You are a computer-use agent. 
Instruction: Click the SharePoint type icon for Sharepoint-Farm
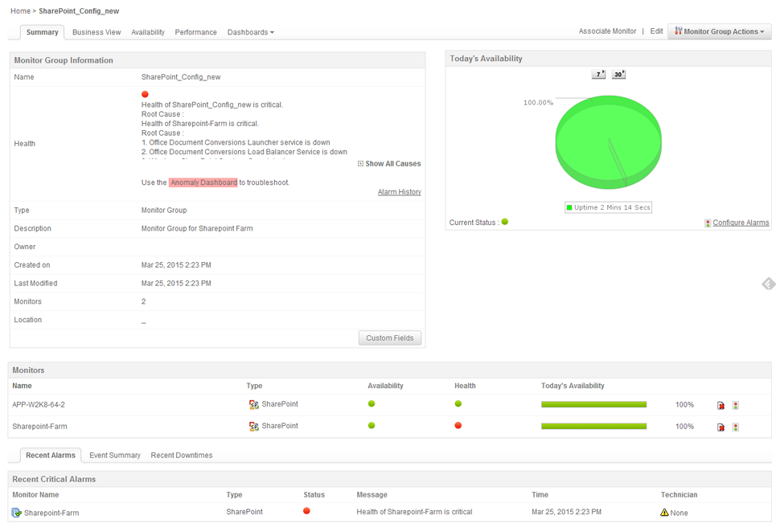click(x=254, y=426)
